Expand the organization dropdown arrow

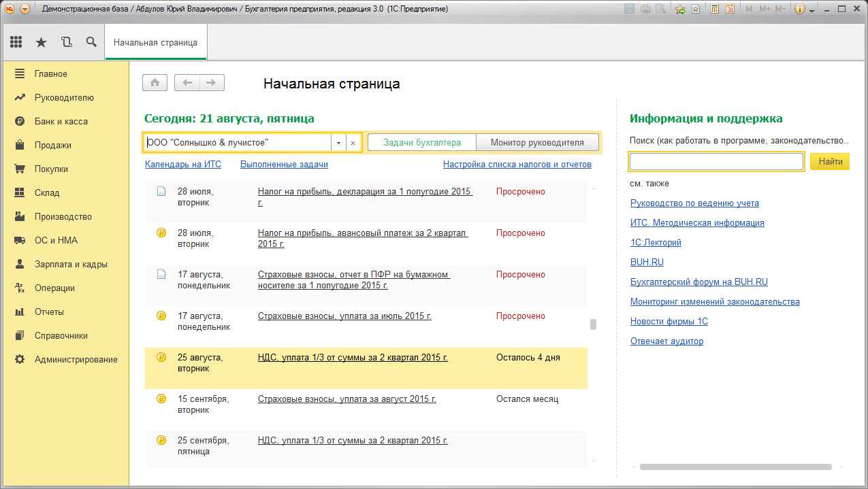coord(339,143)
